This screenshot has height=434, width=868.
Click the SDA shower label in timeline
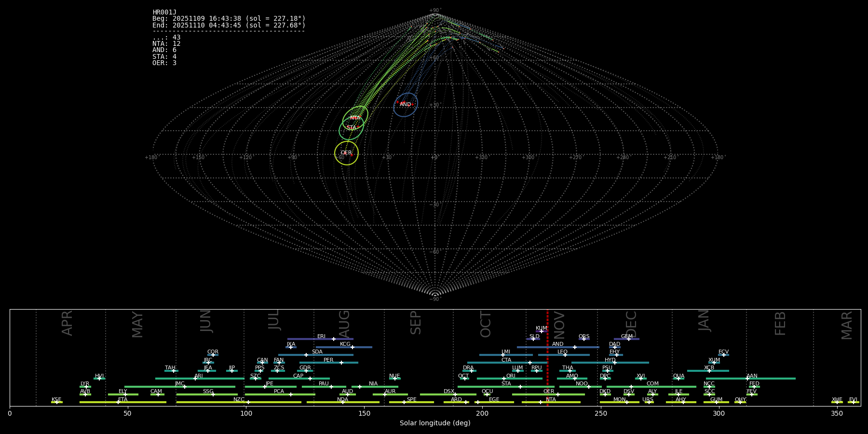coord(317,352)
